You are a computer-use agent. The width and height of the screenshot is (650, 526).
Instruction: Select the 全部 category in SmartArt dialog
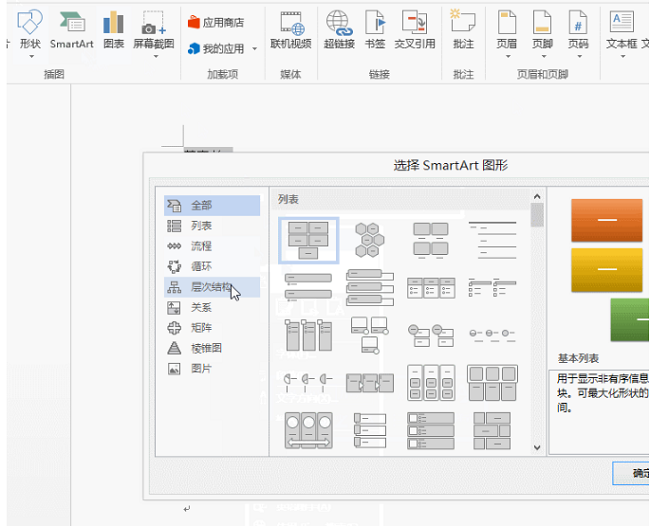click(x=212, y=205)
